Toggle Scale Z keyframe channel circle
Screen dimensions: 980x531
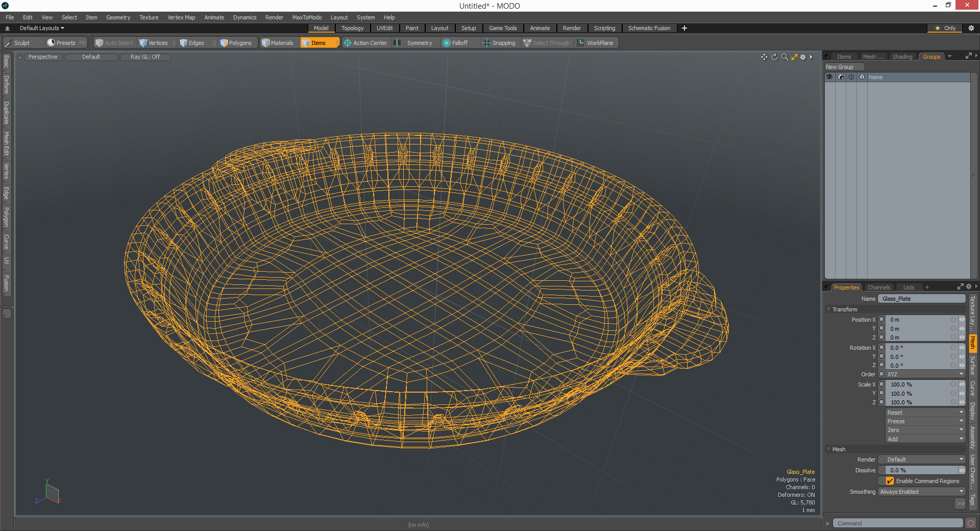(881, 402)
